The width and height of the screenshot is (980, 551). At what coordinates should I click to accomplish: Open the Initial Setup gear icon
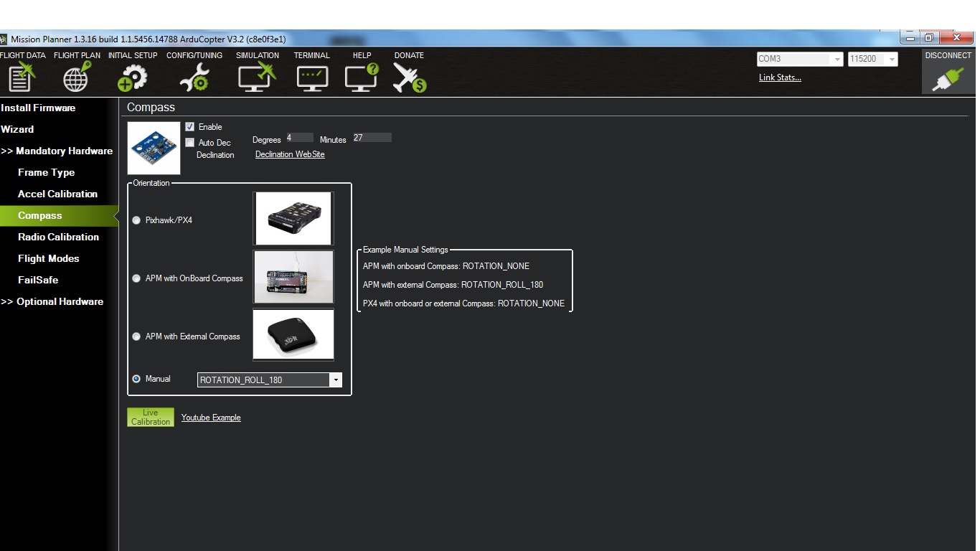(133, 77)
